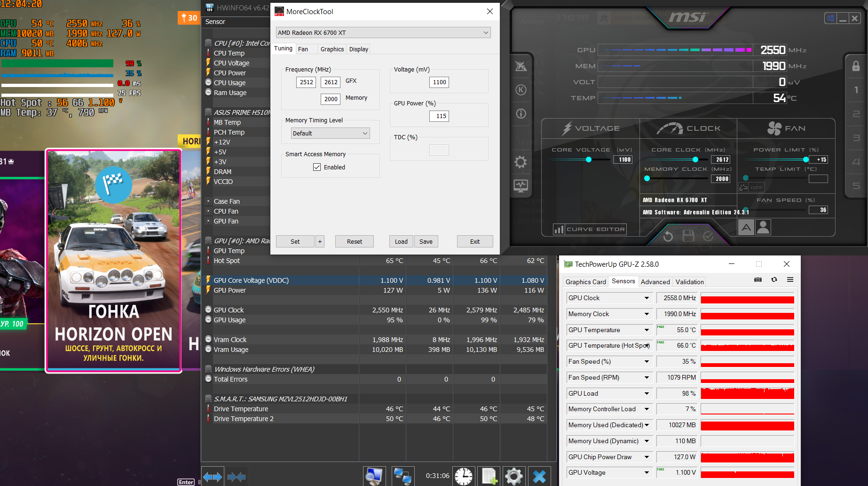Click the Load button in MoreClockTool
Viewport: 868px width, 486px height.
pyautogui.click(x=401, y=241)
